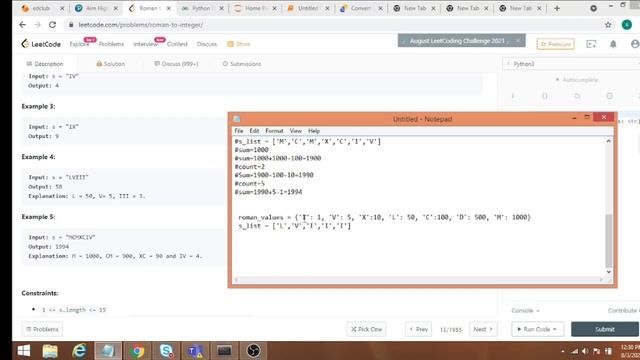Close the Python browser tab
Screen dimensions: 640x360
coord(221,8)
